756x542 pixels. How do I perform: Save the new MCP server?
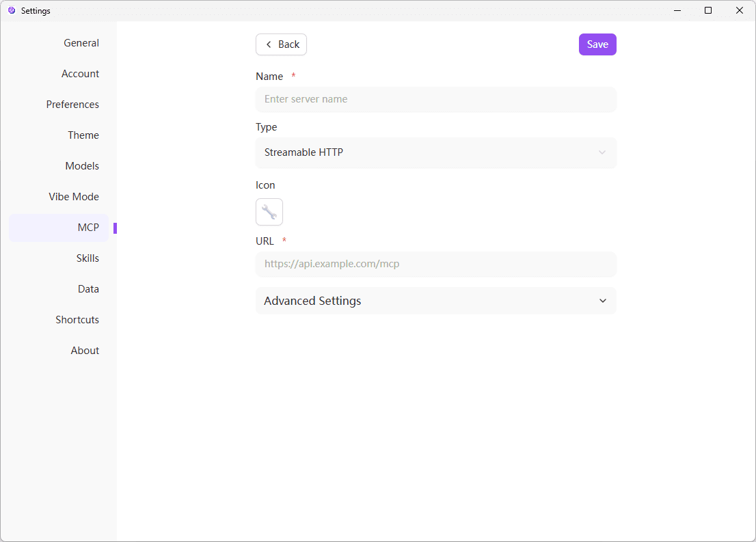pyautogui.click(x=597, y=44)
